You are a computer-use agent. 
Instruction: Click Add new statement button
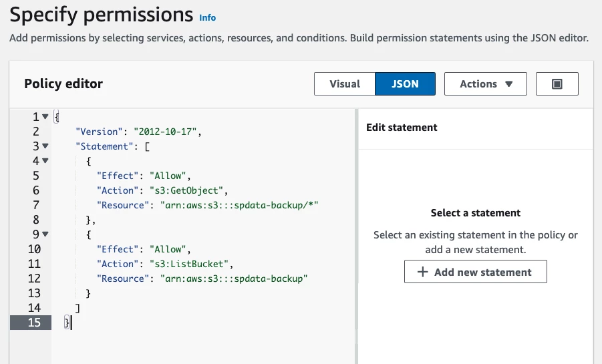(475, 271)
